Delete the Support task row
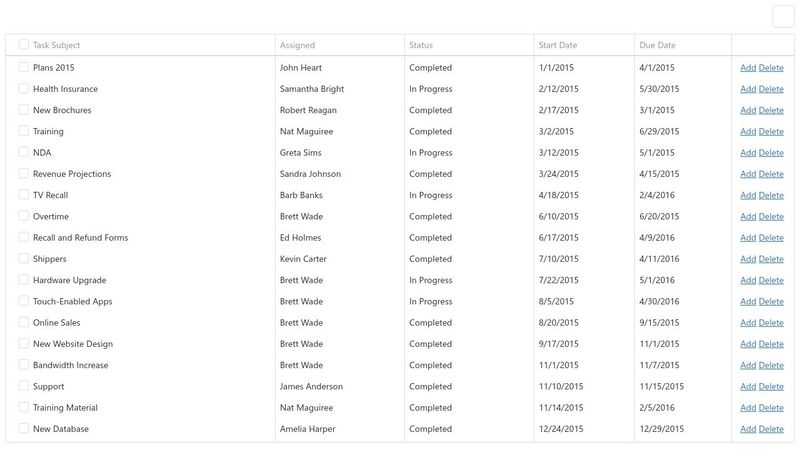800x450 pixels. 771,387
